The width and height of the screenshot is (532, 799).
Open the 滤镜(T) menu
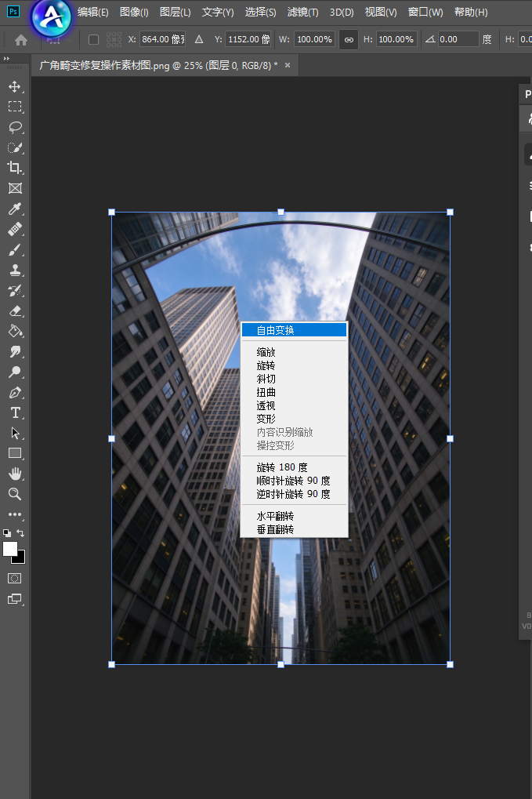pyautogui.click(x=303, y=13)
